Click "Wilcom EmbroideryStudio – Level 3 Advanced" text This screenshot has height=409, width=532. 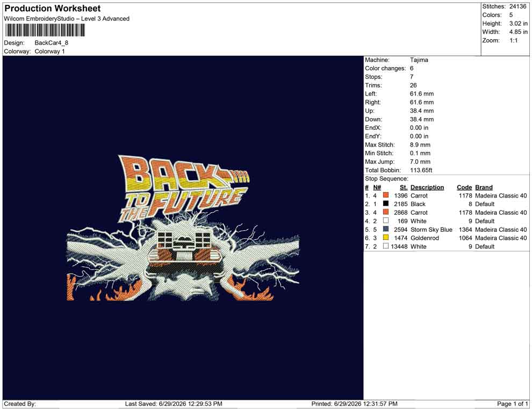tap(67, 19)
